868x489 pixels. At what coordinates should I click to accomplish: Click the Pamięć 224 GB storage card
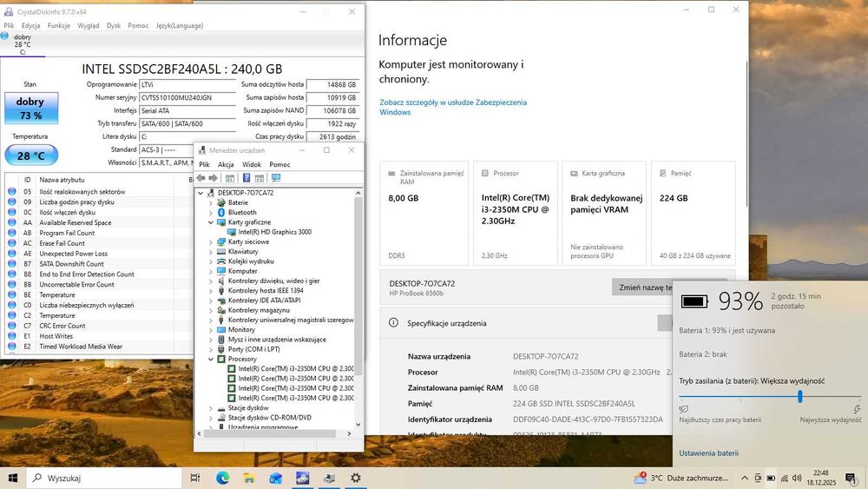coord(694,213)
